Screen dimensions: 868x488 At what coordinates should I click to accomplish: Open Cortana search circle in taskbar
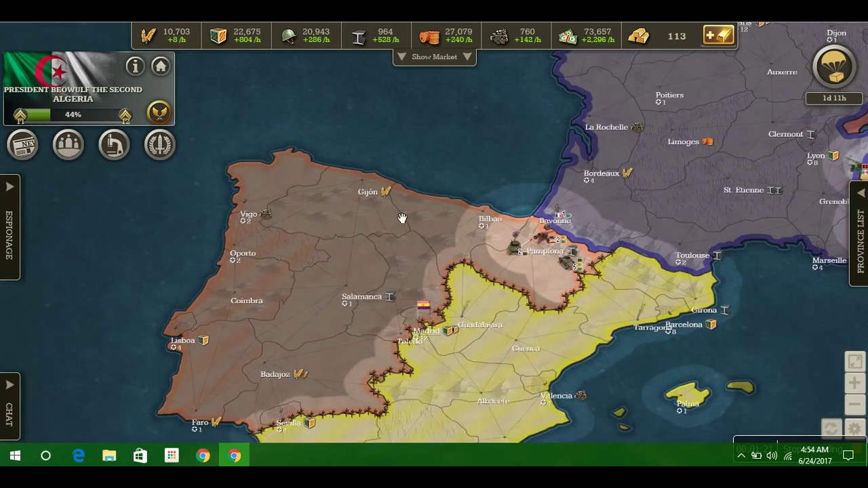pos(46,455)
